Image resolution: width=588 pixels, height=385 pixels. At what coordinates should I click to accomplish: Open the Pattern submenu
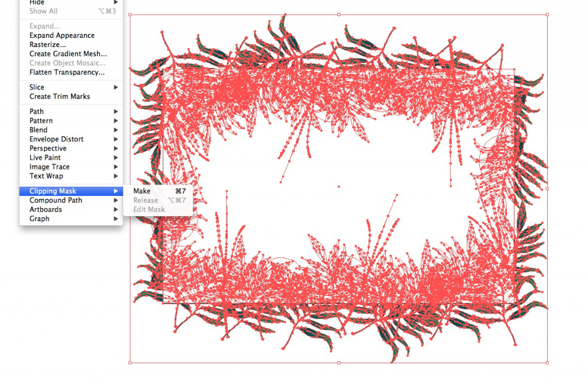pyautogui.click(x=71, y=121)
